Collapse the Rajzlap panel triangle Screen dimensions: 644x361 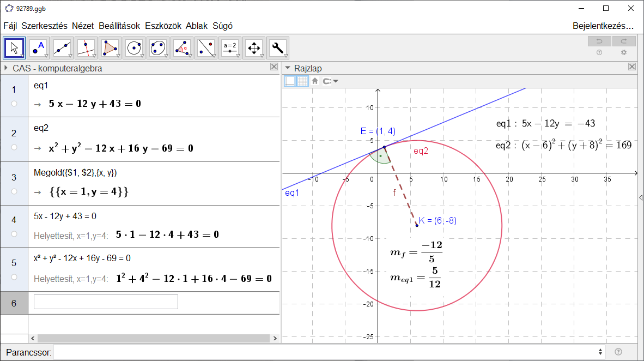(x=288, y=68)
